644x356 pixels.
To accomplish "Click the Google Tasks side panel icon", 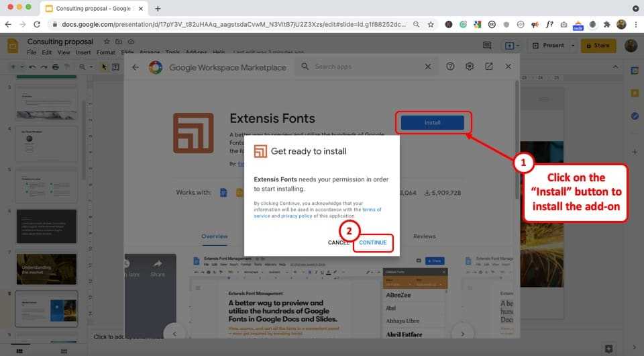I will click(x=635, y=116).
